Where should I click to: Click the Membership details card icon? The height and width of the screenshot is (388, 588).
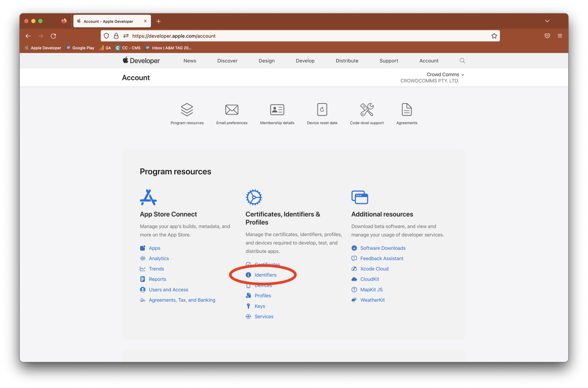coord(277,110)
